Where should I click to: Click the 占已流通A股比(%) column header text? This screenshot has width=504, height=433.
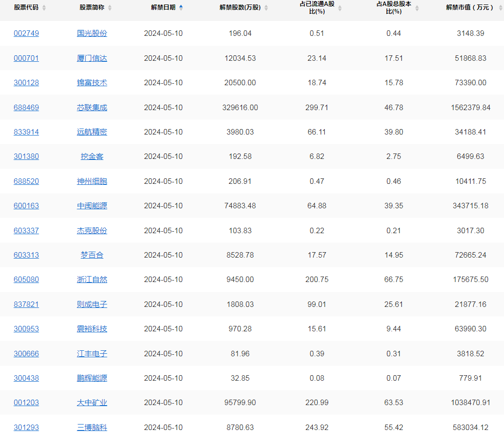tap(317, 7)
